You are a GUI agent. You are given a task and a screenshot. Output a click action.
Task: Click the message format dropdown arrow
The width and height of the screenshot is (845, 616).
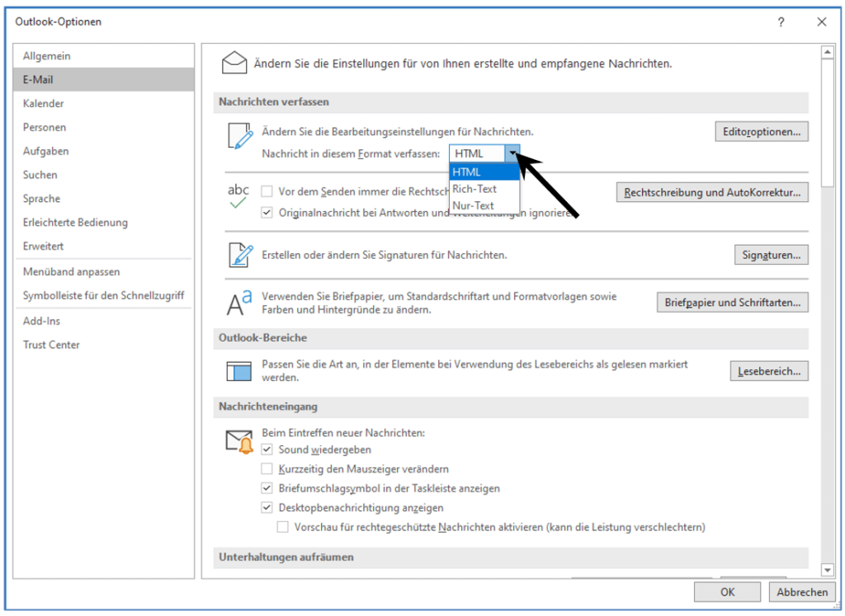512,153
